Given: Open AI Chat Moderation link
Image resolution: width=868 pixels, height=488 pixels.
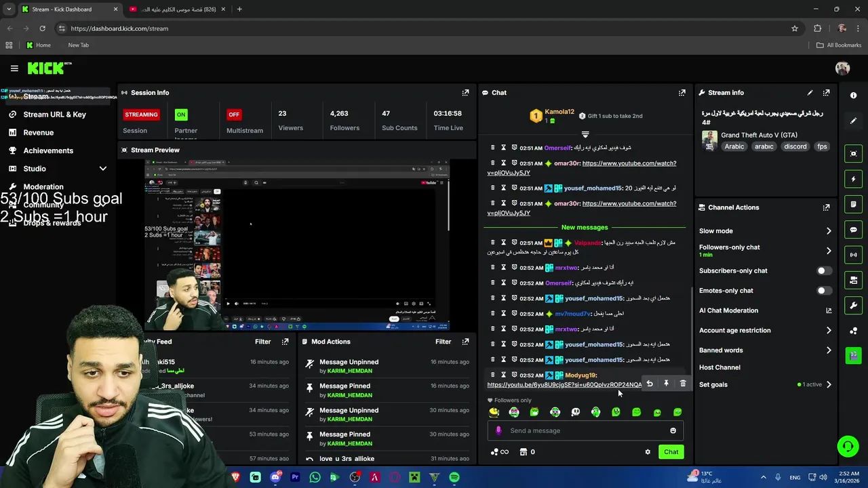Looking at the screenshot, I should coord(765,310).
